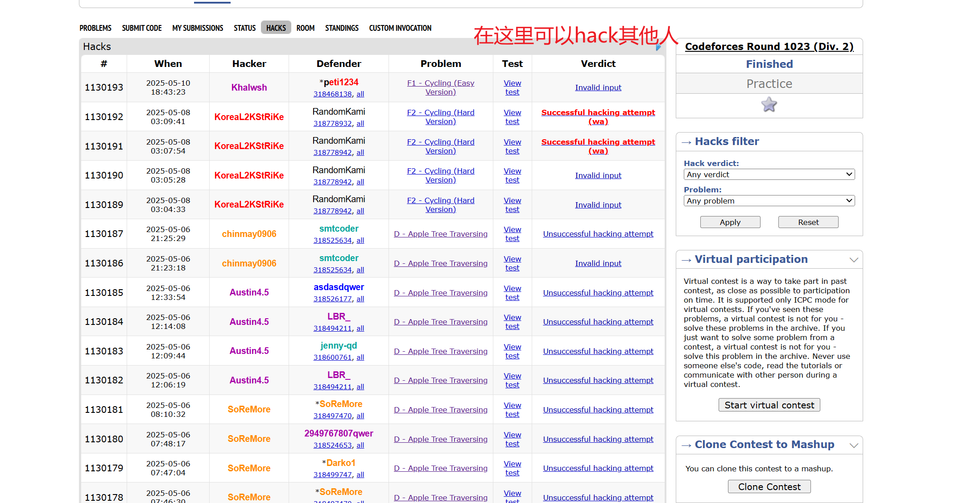Reset the hacks filter
The height and width of the screenshot is (503, 980).
click(x=808, y=222)
